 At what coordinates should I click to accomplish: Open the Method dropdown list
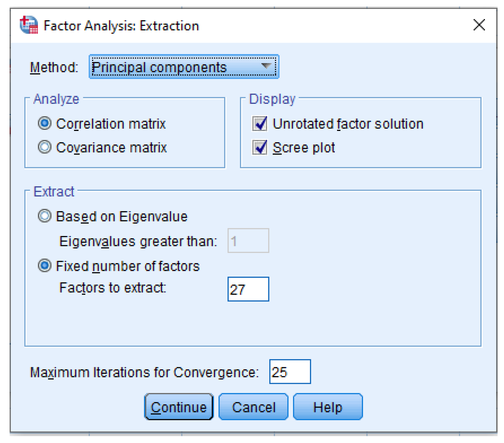pyautogui.click(x=184, y=67)
